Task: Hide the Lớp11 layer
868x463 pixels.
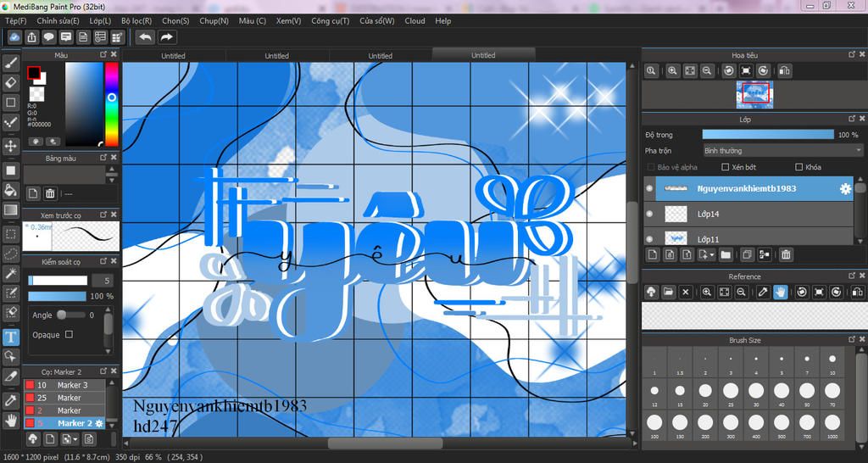Action: pos(649,238)
